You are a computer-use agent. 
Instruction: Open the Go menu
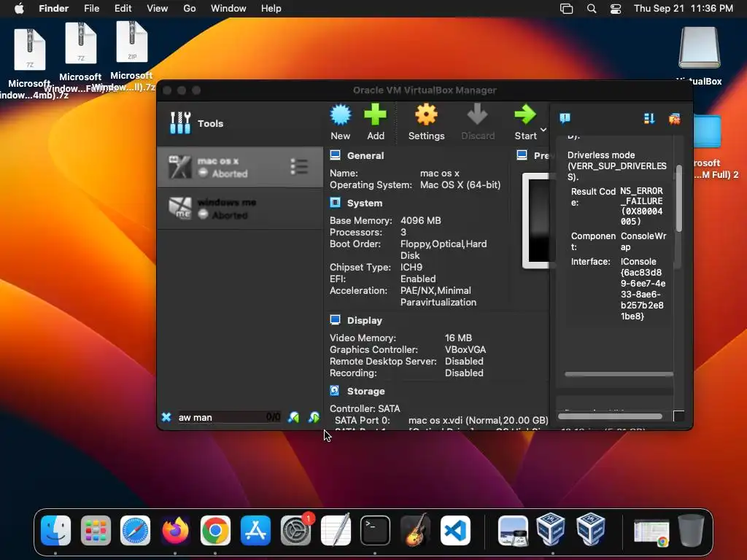pos(190,9)
